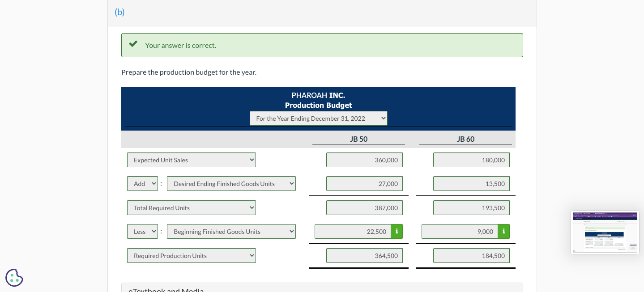Viewport: 644px width, 292px height.
Task: Click the 364,500 required production field
Action: (x=364, y=255)
